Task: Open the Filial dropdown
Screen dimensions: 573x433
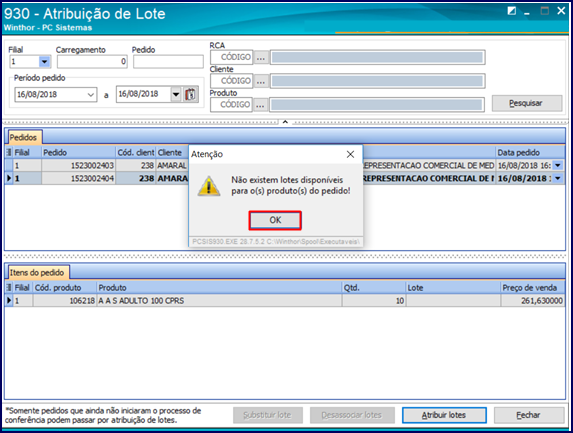Action: [x=45, y=62]
